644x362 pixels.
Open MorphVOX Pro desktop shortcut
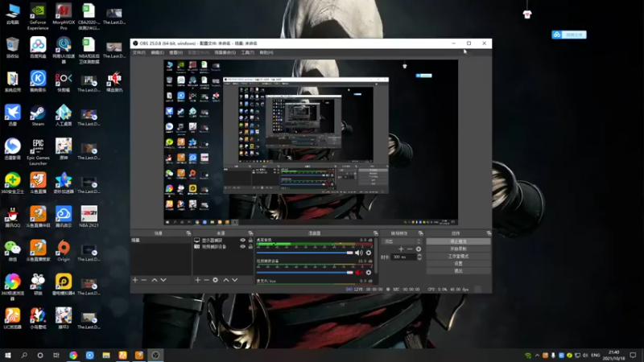(64, 17)
